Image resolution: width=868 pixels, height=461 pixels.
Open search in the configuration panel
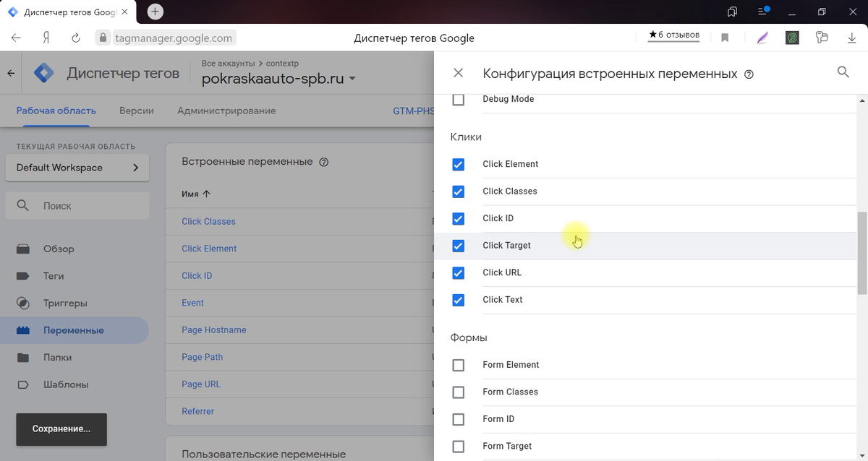tap(843, 72)
